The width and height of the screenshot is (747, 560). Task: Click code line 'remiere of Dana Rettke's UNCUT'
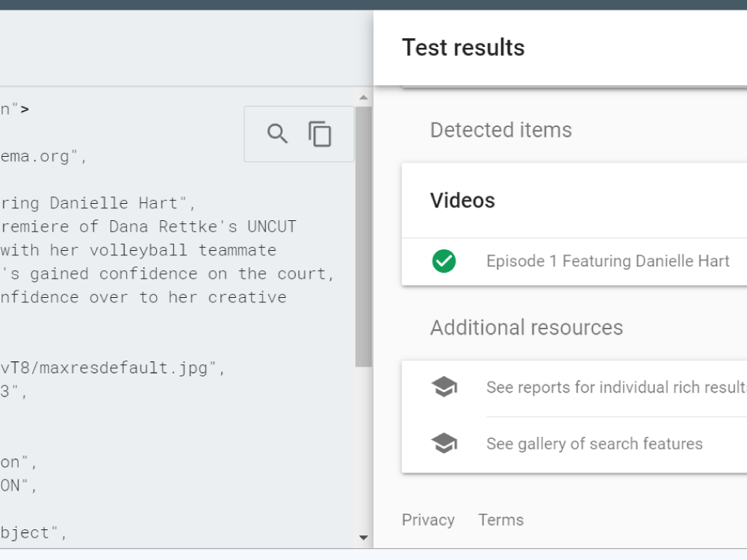(x=148, y=227)
